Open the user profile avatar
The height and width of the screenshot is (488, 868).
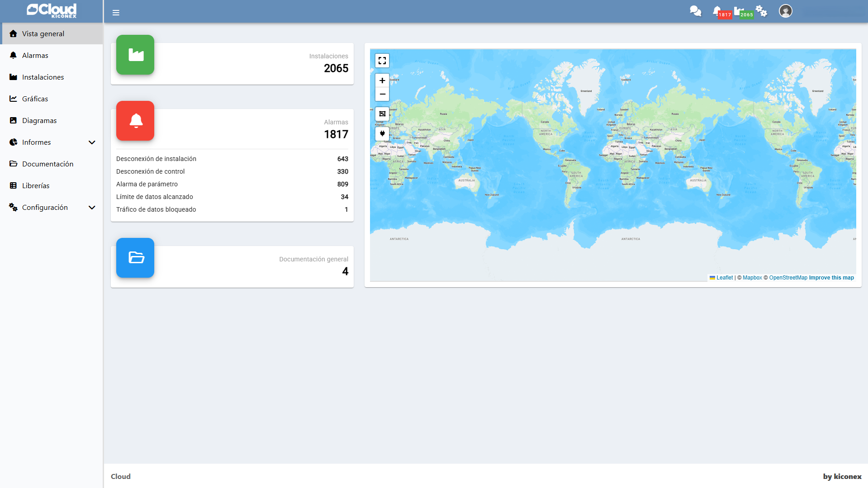(786, 11)
